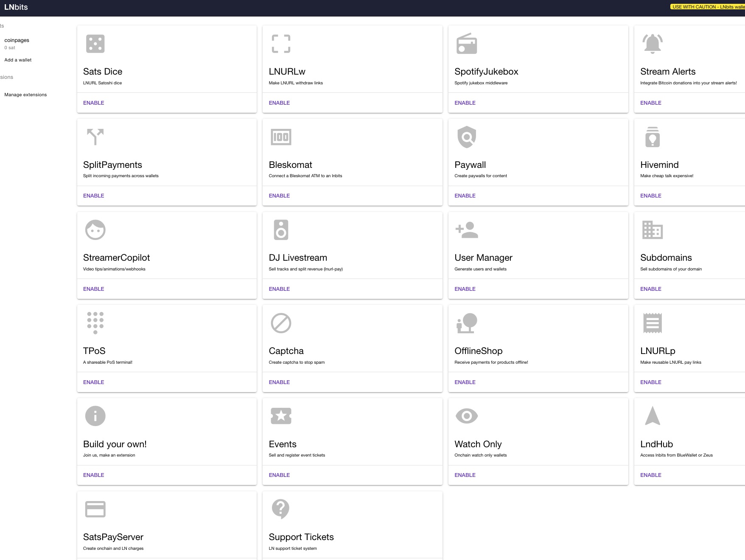
Task: Click the Support Tickets question bubble icon
Action: [x=281, y=509]
